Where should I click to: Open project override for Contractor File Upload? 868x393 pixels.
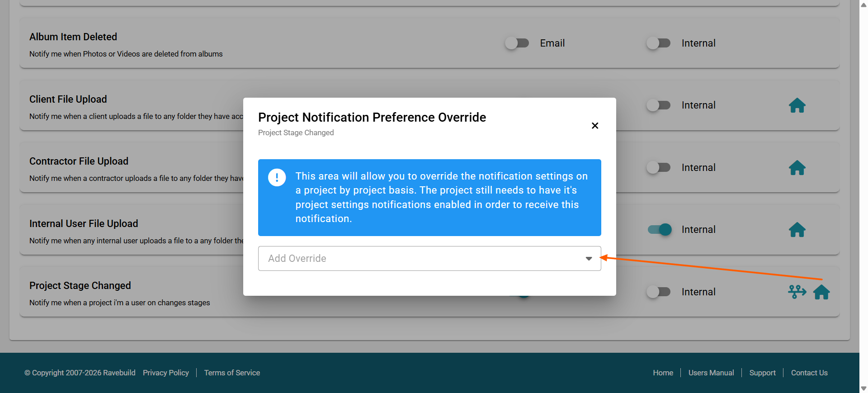[x=797, y=168]
